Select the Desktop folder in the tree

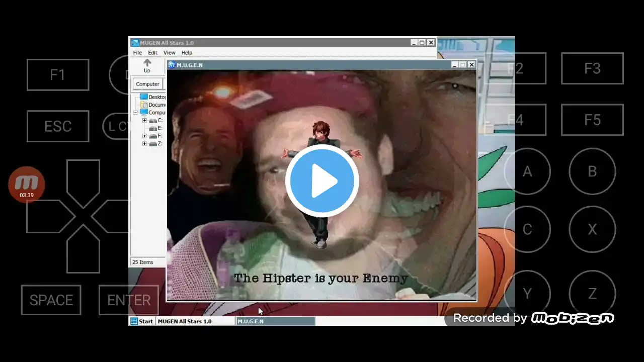click(x=153, y=97)
